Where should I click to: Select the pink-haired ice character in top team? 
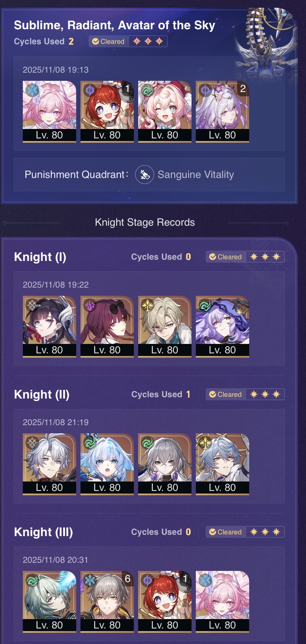pyautogui.click(x=49, y=111)
